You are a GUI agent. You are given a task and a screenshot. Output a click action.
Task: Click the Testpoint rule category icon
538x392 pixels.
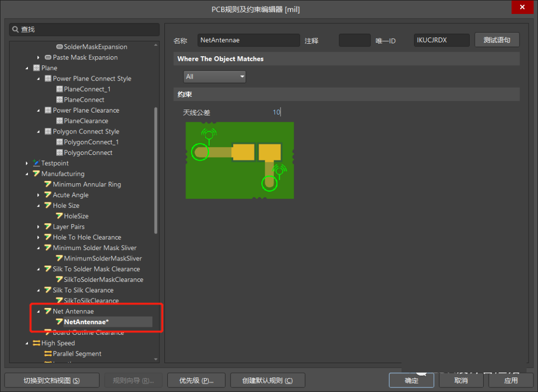[36, 163]
